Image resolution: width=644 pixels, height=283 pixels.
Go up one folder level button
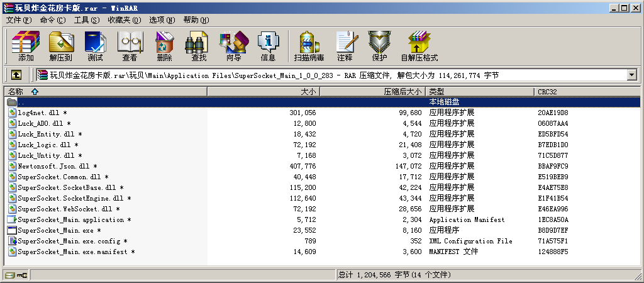[x=16, y=75]
